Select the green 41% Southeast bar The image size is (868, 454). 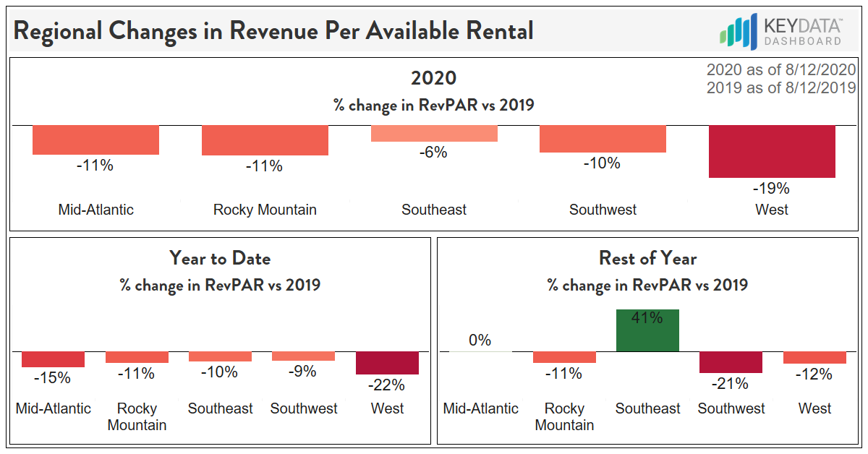647,329
